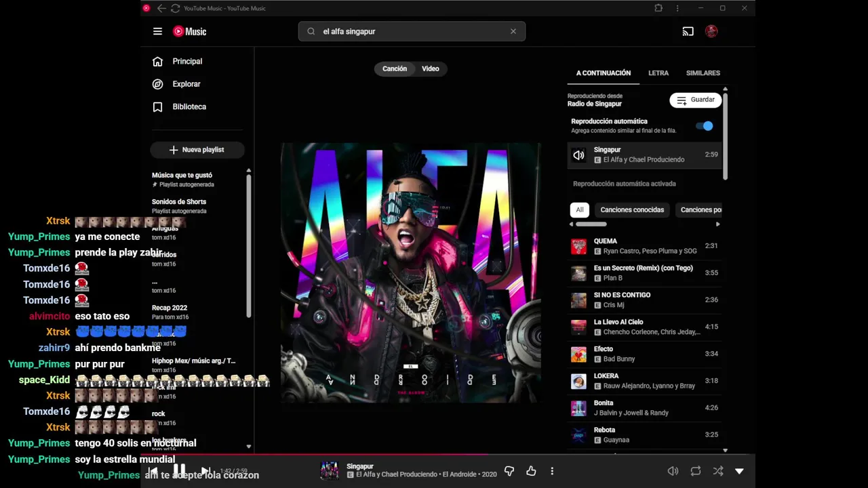Screen dimensions: 868x488
Task: Play Rebota by Guaynaa
Action: (644, 435)
